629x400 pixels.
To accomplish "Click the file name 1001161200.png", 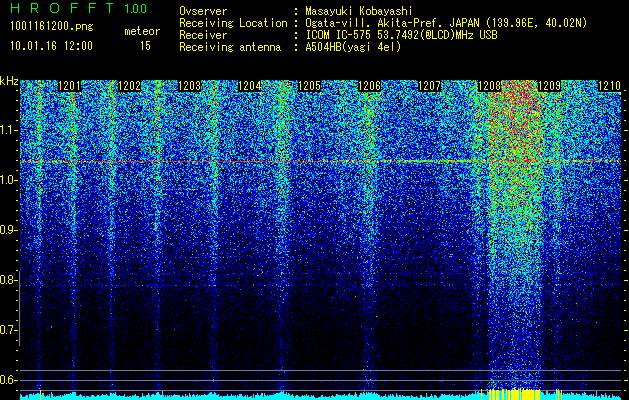I will [x=52, y=26].
